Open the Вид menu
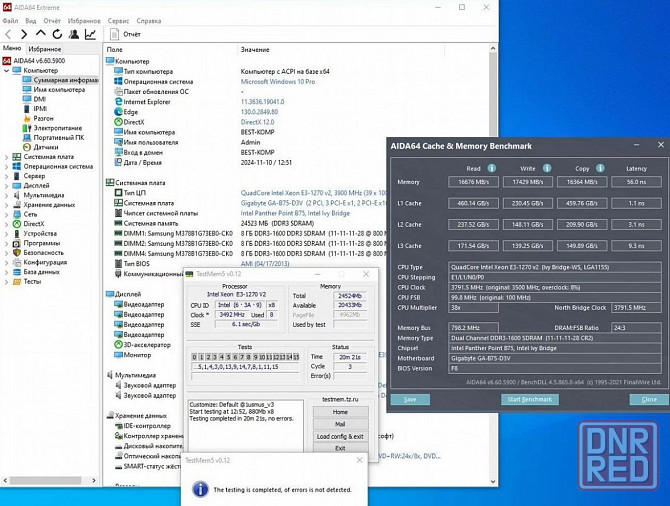The image size is (670, 506). point(30,21)
